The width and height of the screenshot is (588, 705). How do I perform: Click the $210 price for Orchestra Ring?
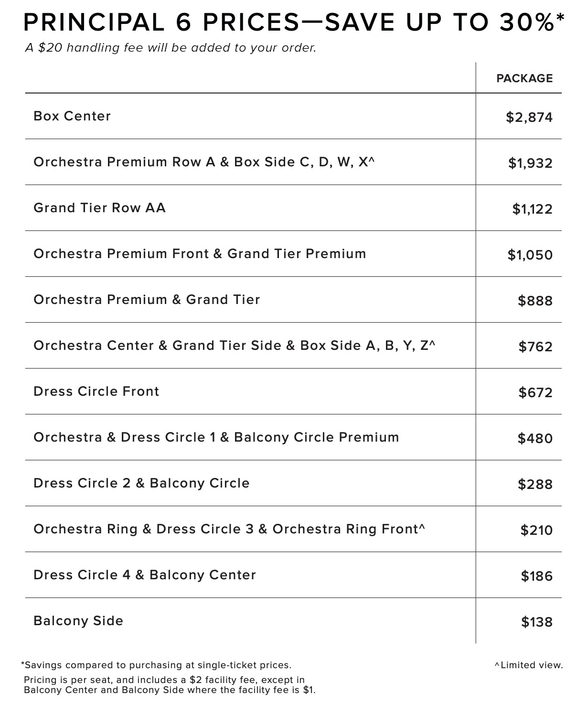click(x=536, y=530)
